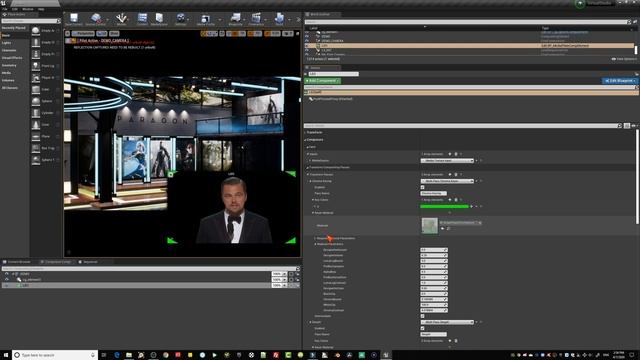640x360 pixels.
Task: Toggle the Chroma Keying Enabled checkbox
Action: 422,187
